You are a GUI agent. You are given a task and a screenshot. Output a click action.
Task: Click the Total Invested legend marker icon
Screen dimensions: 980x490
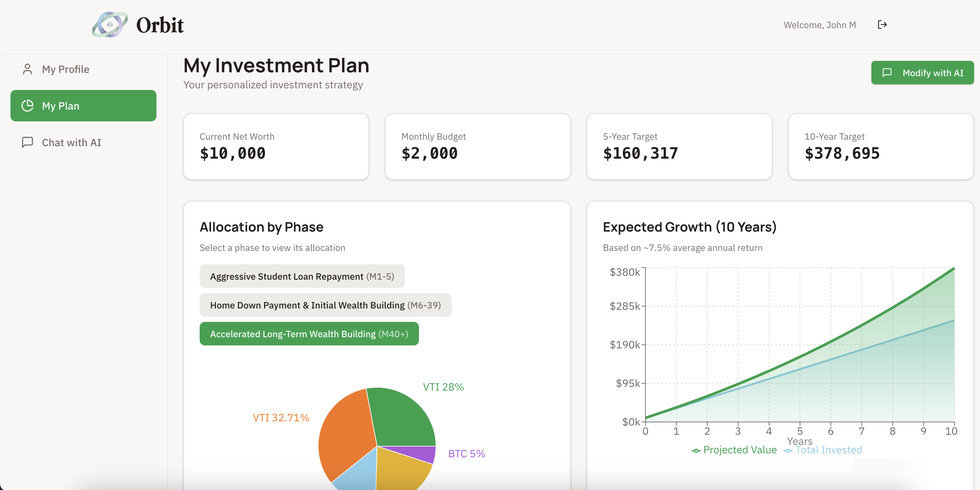(x=788, y=450)
